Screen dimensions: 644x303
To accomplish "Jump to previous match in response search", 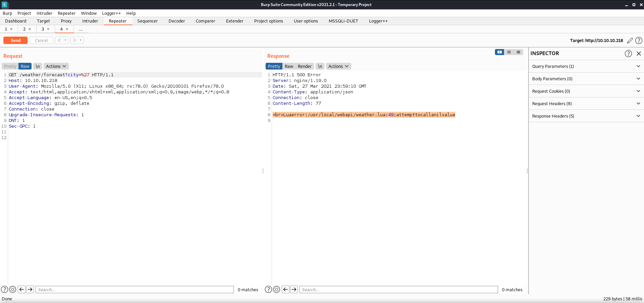I will [x=286, y=289].
